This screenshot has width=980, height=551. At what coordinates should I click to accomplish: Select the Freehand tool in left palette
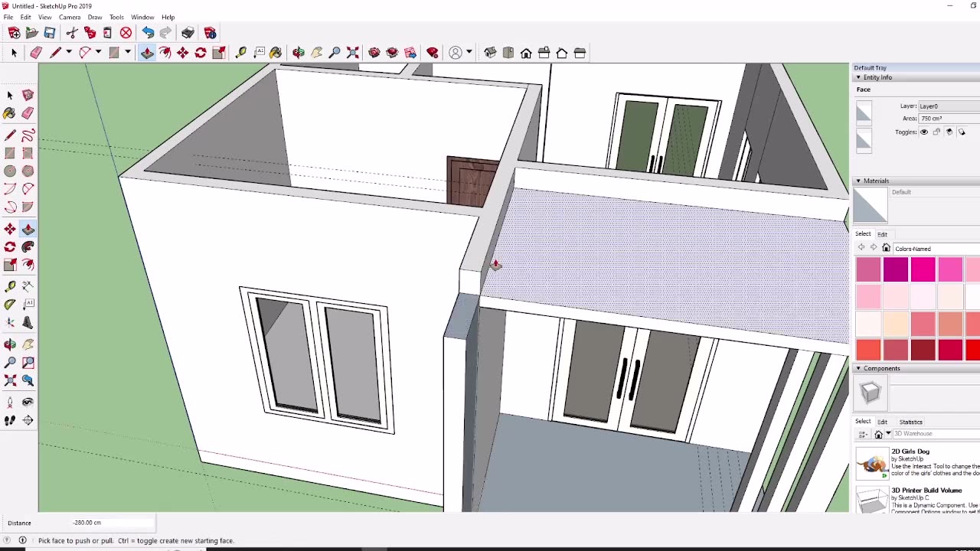(28, 135)
